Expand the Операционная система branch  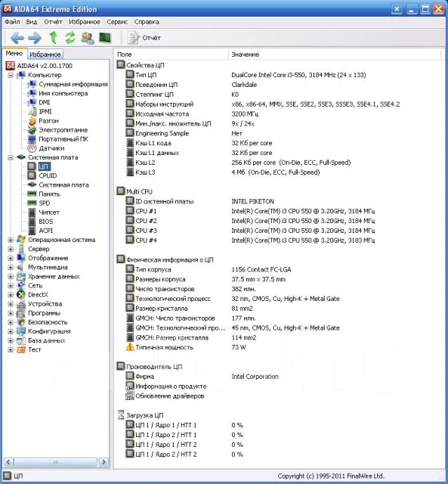[x=11, y=240]
